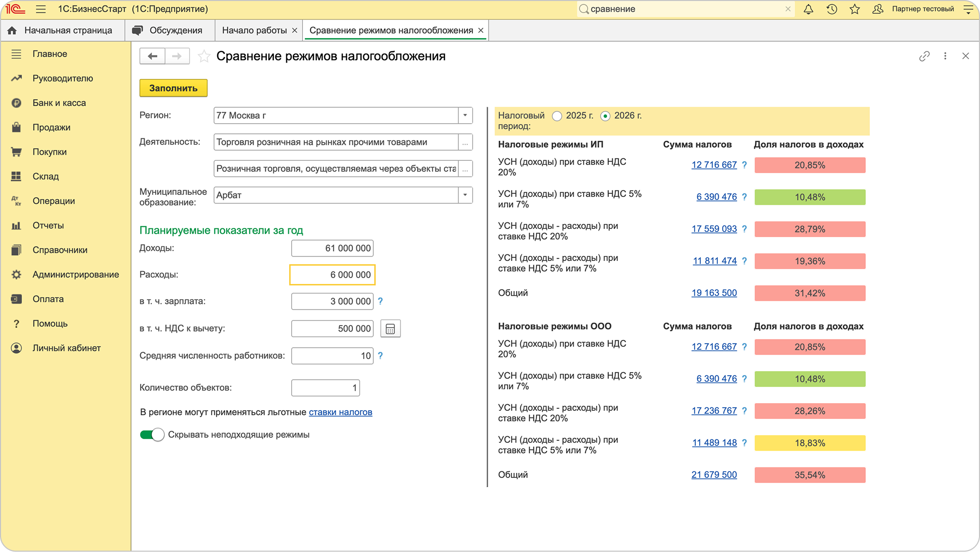The image size is (980, 552).
Task: Switch to the Начало работы tab
Action: (254, 31)
